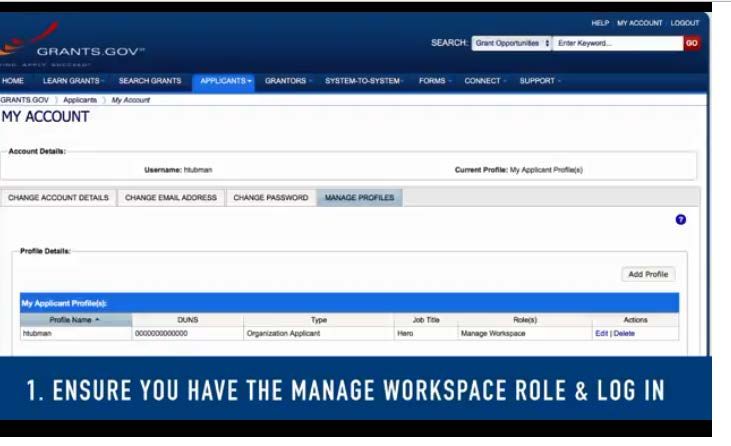Click the Role(s) column header
This screenshot has height=446, width=731.
(525, 320)
